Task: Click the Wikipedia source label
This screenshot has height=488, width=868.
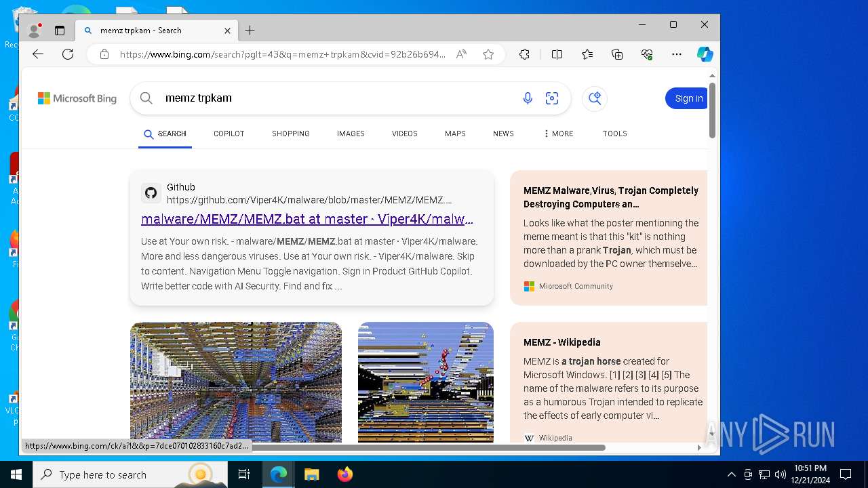Action: tap(555, 438)
